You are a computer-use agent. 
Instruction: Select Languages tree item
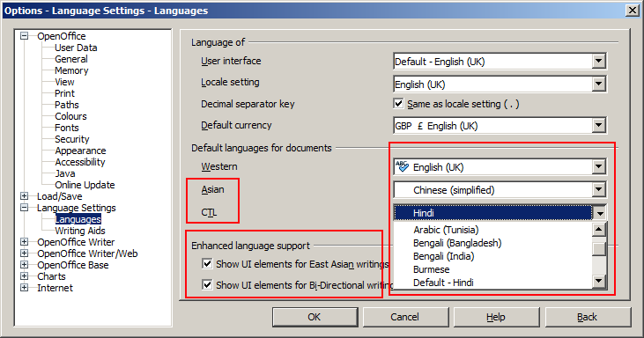click(78, 219)
